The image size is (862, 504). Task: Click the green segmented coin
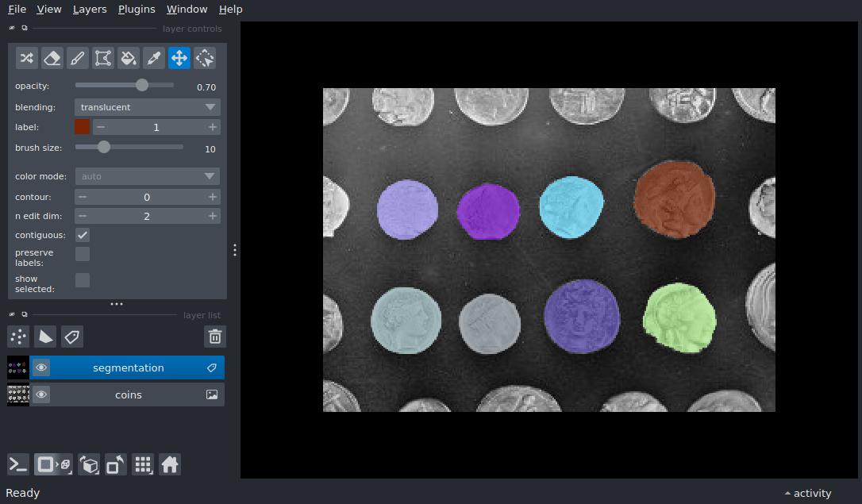click(679, 318)
